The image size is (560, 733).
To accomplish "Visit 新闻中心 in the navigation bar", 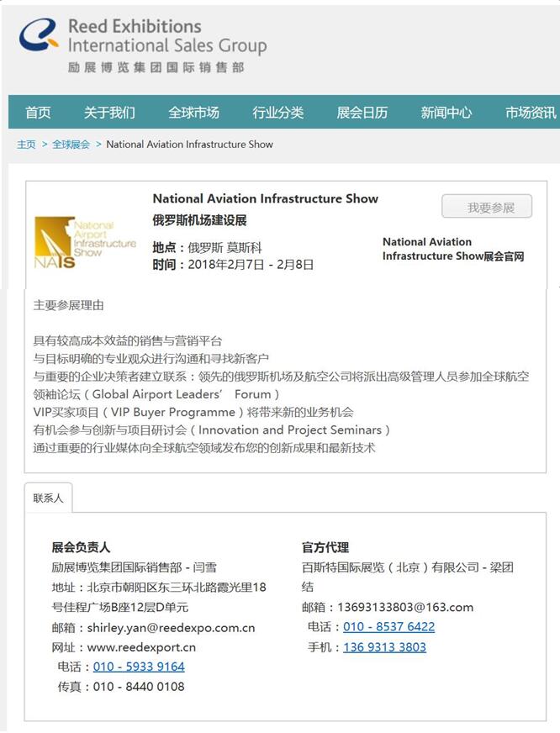I will pyautogui.click(x=446, y=113).
